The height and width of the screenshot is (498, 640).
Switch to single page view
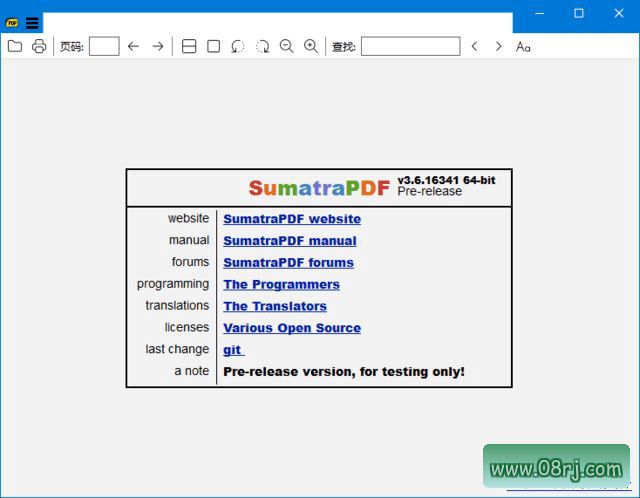[213, 47]
